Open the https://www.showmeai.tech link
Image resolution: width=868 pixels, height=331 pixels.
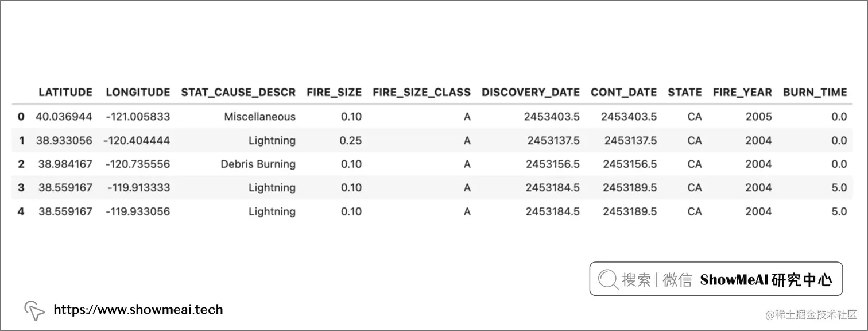click(x=138, y=310)
